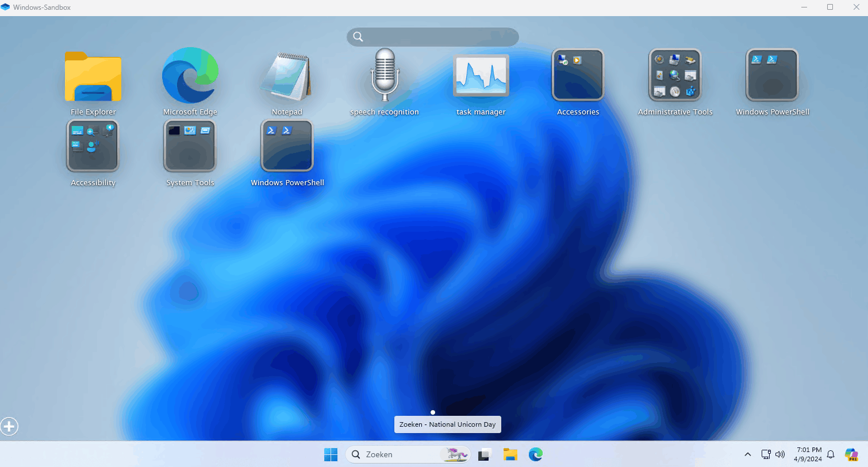Expand hidden tray icons with the chevron
The height and width of the screenshot is (467, 868).
click(x=747, y=454)
